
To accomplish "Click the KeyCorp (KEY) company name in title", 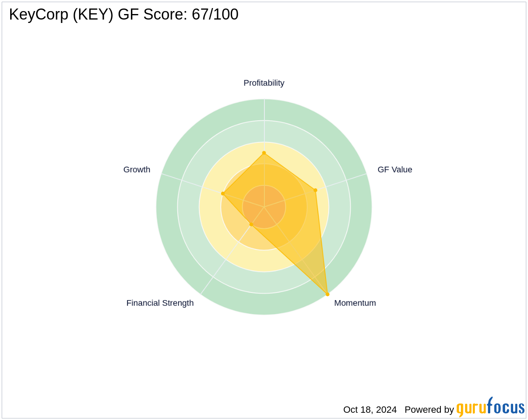I will [x=61, y=14].
